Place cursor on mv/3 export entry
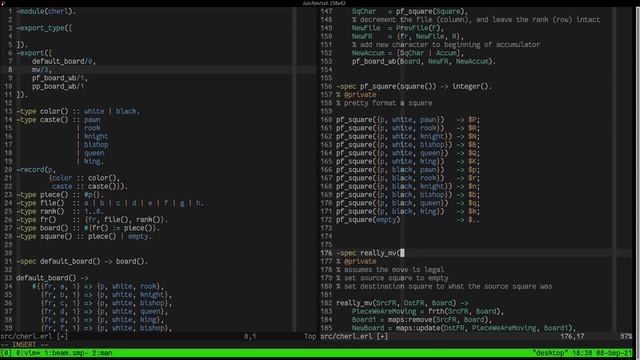 [42, 70]
